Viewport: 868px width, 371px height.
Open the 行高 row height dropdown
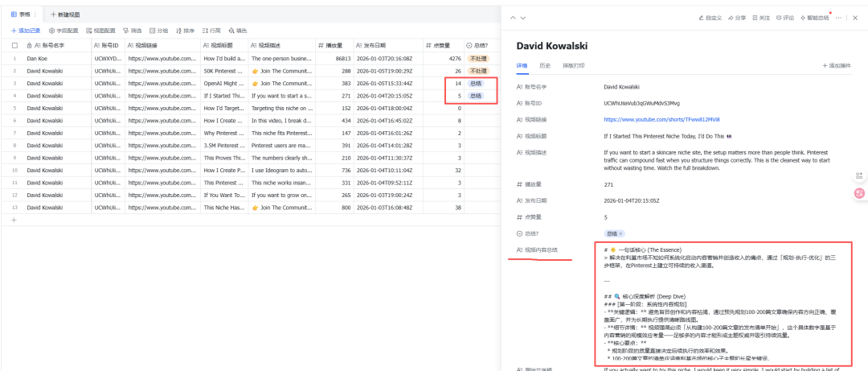click(x=211, y=31)
